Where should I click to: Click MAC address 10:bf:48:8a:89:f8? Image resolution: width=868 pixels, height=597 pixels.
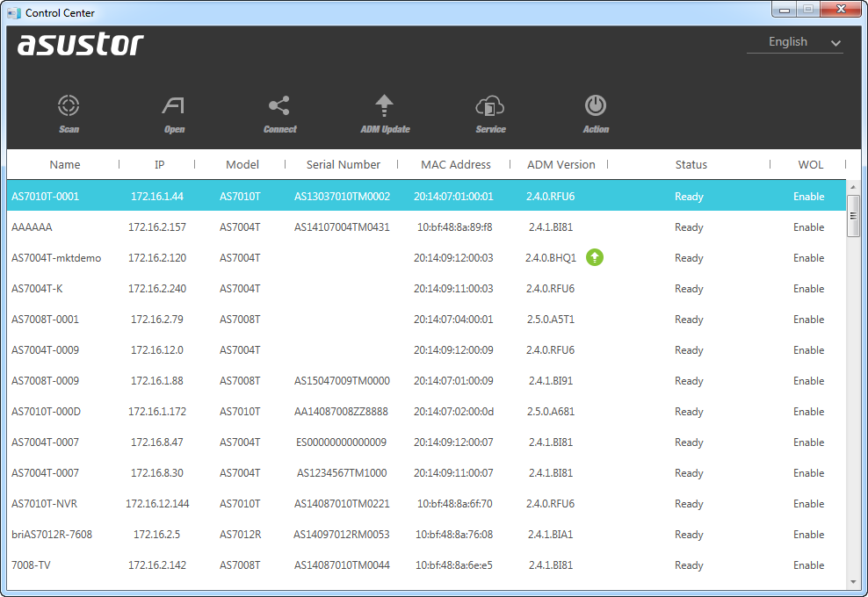454,227
